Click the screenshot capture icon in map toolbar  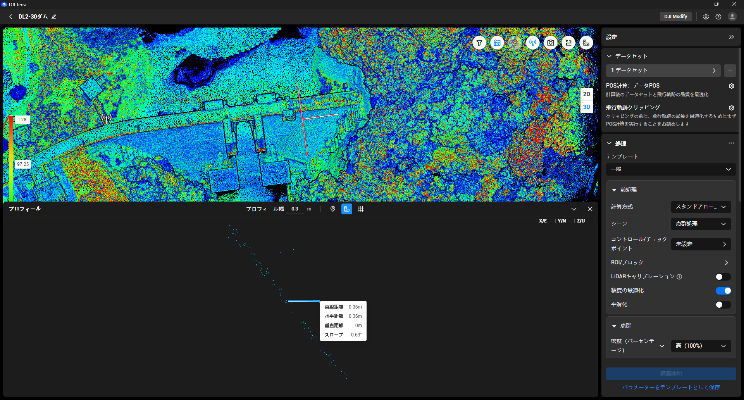point(550,43)
